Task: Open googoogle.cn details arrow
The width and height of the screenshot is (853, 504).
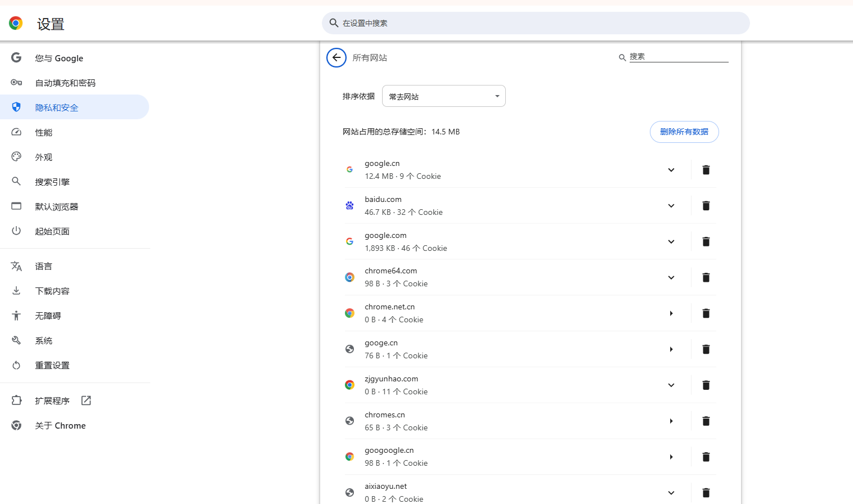Action: point(671,457)
